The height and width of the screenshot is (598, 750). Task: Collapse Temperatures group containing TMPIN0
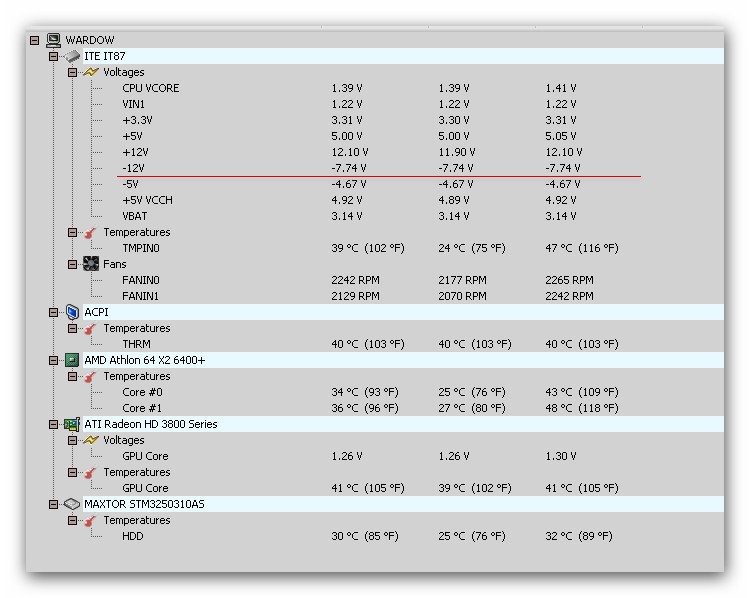pos(72,233)
